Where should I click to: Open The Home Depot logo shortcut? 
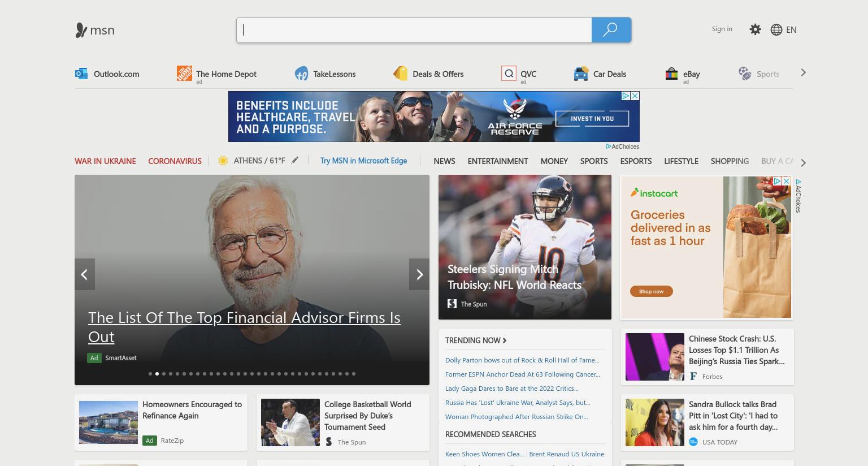pyautogui.click(x=184, y=73)
